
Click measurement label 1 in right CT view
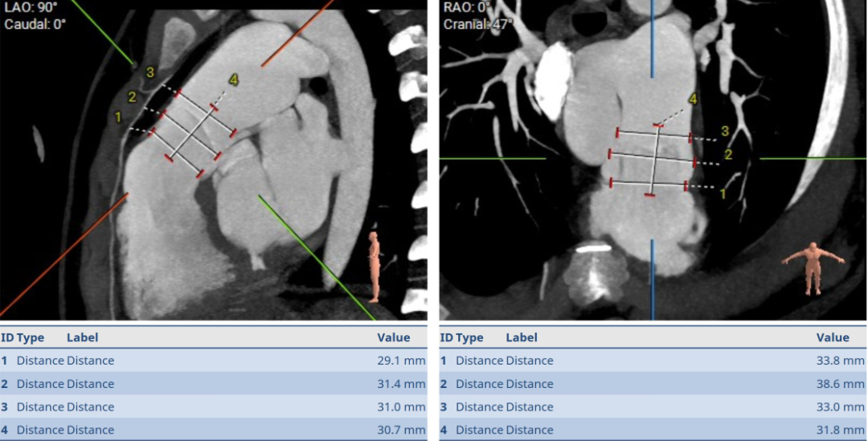[723, 193]
